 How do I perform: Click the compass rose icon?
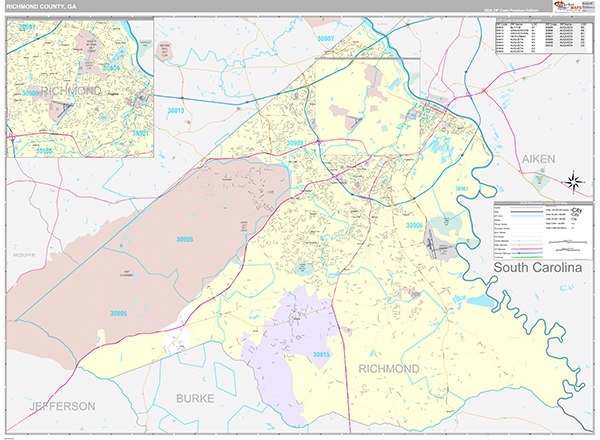pyautogui.click(x=574, y=181)
